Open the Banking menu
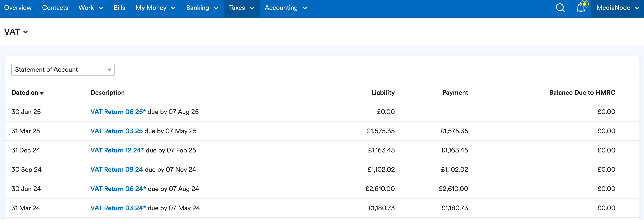The height and width of the screenshot is (220, 644). (202, 8)
